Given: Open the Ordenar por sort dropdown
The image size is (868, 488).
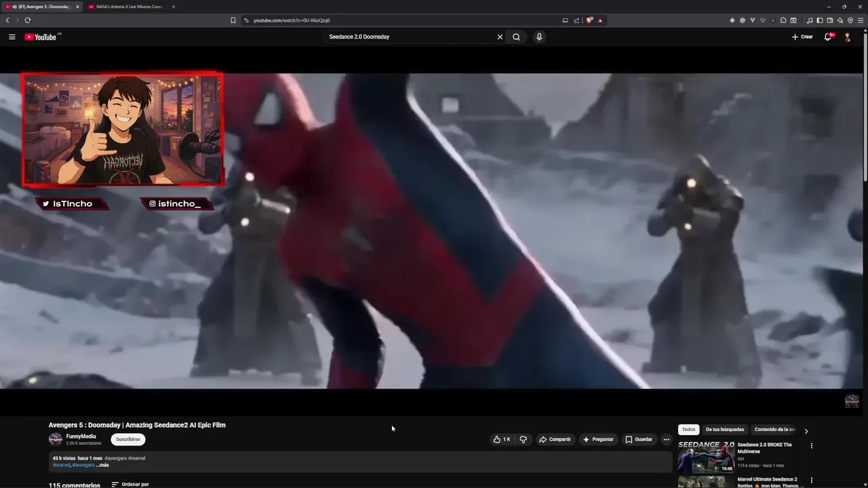Looking at the screenshot, I should pyautogui.click(x=130, y=485).
